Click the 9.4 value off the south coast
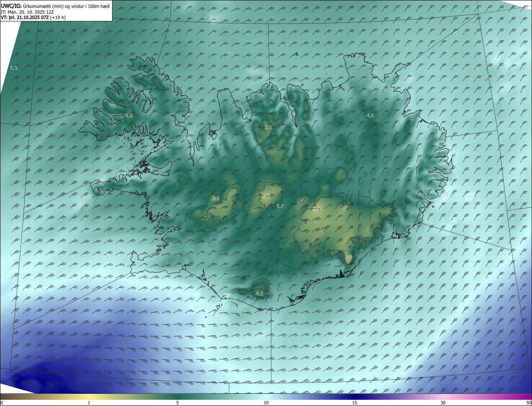 (x=394, y=304)
